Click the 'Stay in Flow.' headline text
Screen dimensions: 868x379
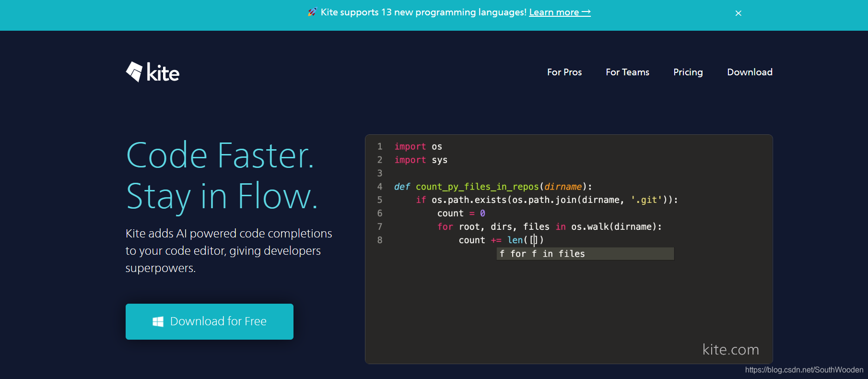click(222, 196)
